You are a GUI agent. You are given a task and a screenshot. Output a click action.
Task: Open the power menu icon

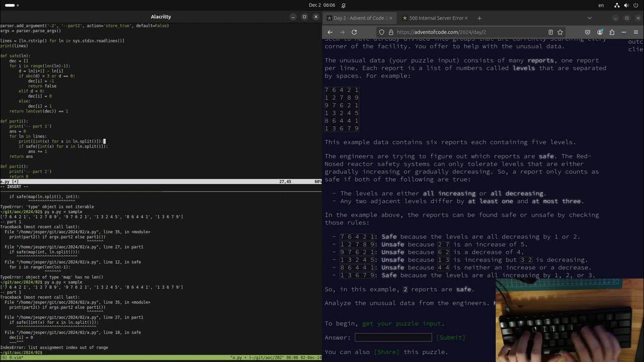click(x=636, y=5)
